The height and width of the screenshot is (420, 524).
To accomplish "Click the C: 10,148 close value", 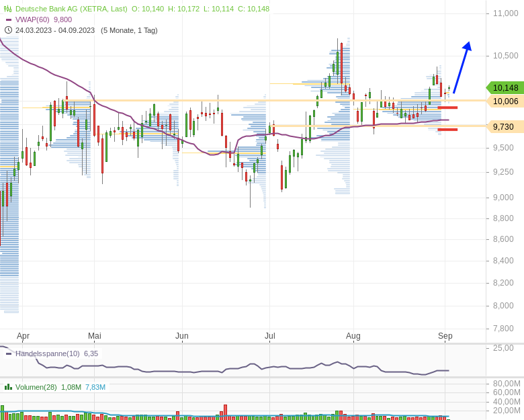I will [253, 9].
